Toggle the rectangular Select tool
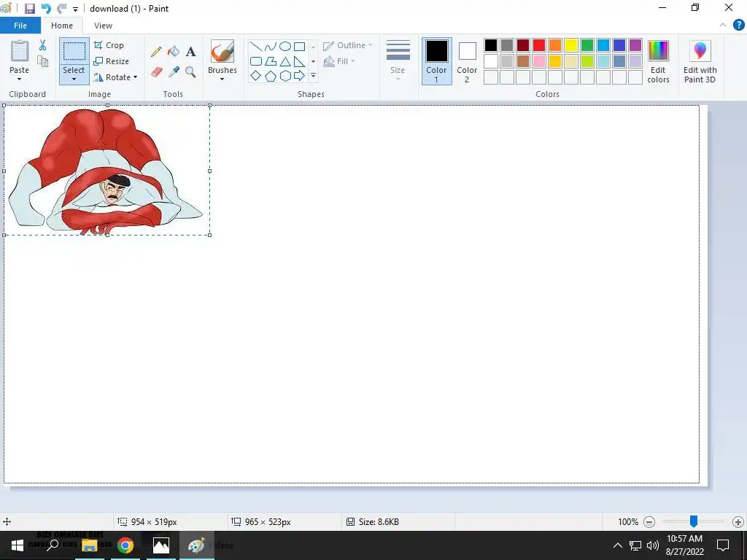 coord(74,52)
